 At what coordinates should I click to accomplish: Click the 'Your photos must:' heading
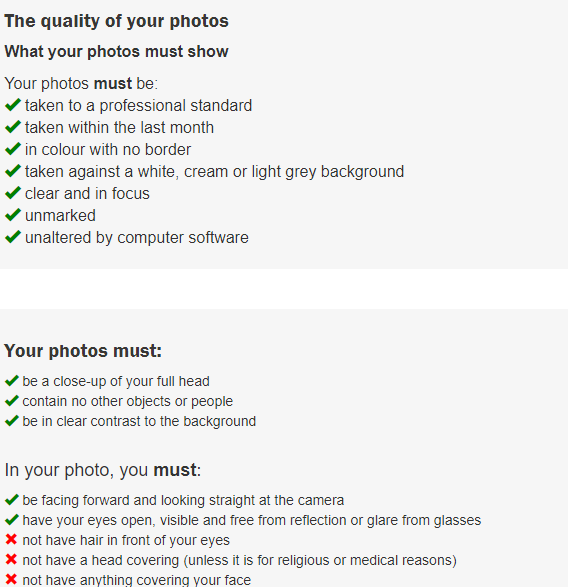click(83, 351)
